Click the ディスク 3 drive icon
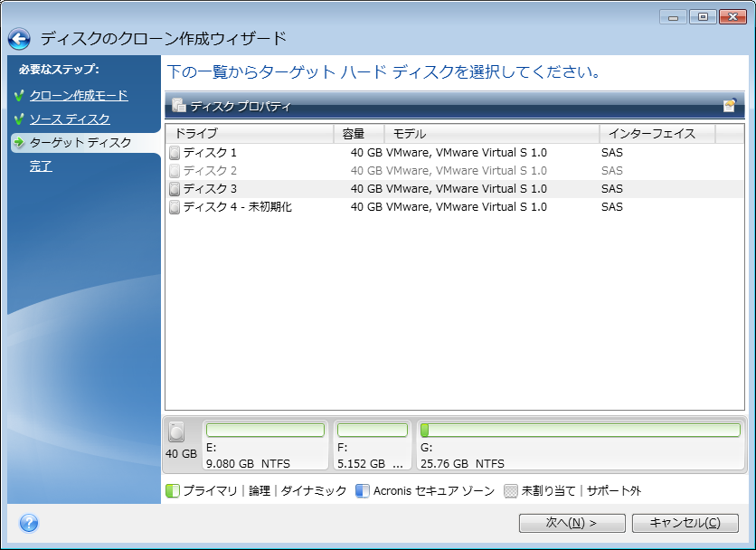This screenshot has width=756, height=550. point(175,189)
